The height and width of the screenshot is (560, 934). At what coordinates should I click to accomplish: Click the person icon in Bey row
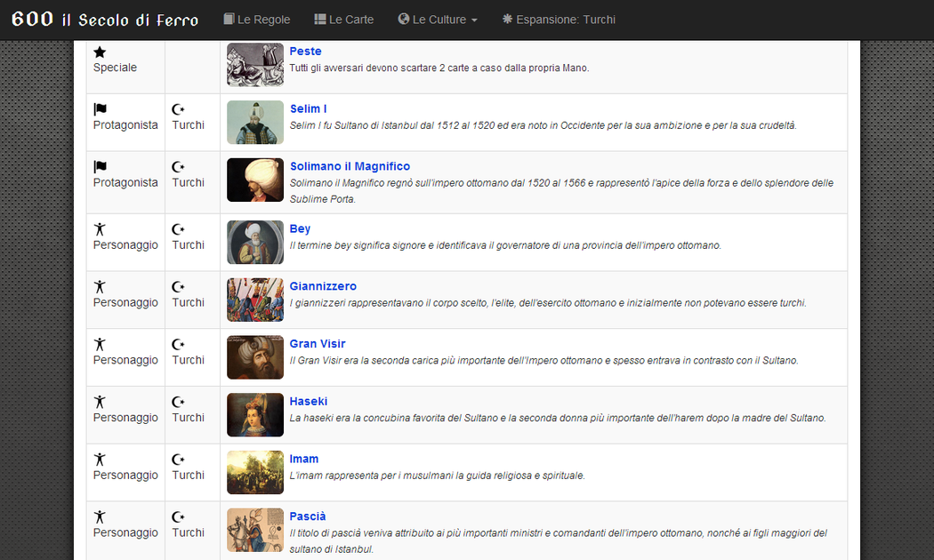click(x=100, y=229)
